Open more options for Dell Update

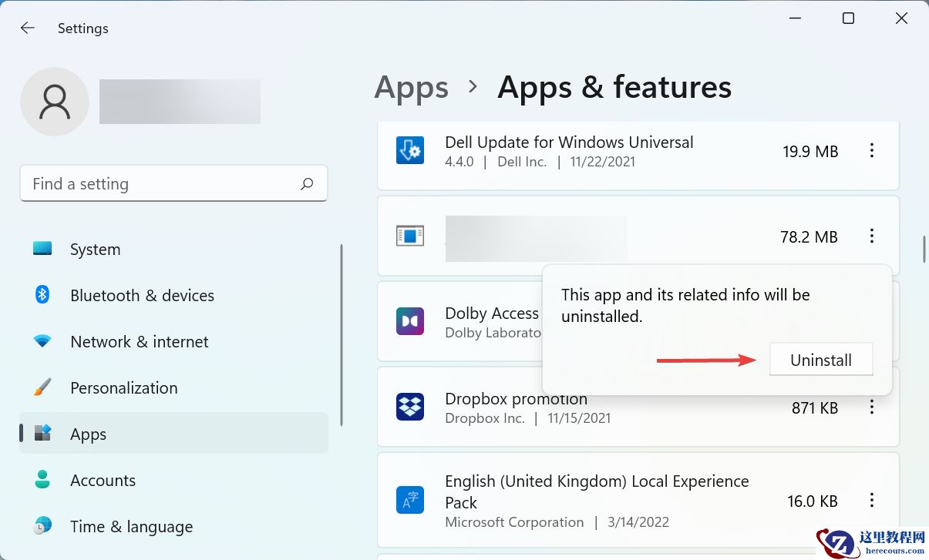872,151
